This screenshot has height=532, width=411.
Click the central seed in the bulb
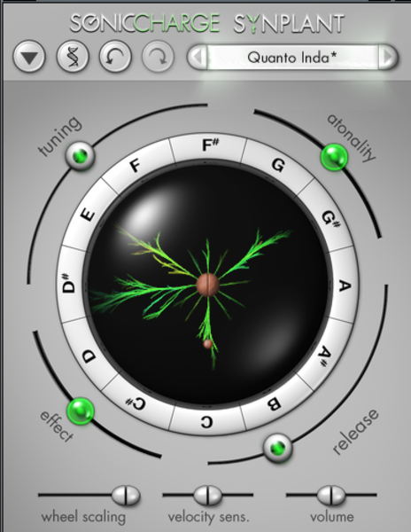point(207,285)
